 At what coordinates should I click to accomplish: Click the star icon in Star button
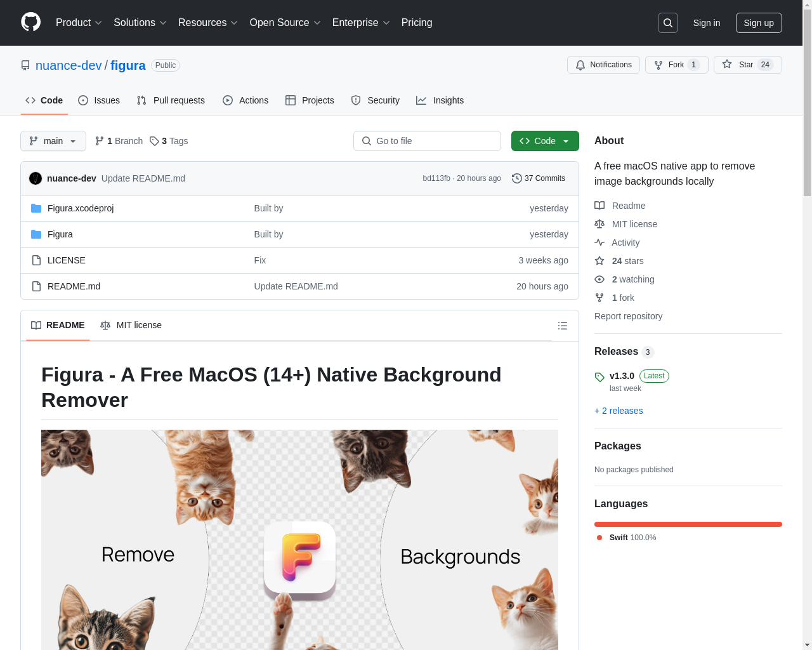click(727, 64)
